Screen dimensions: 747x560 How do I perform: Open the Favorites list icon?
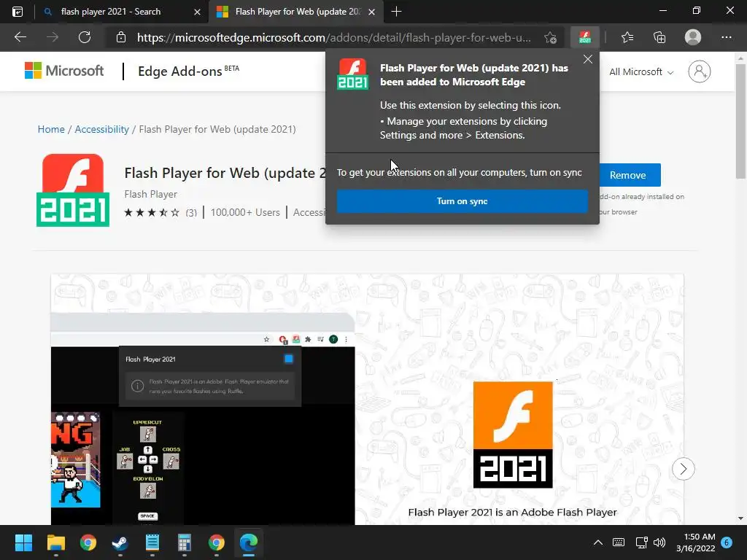point(627,37)
